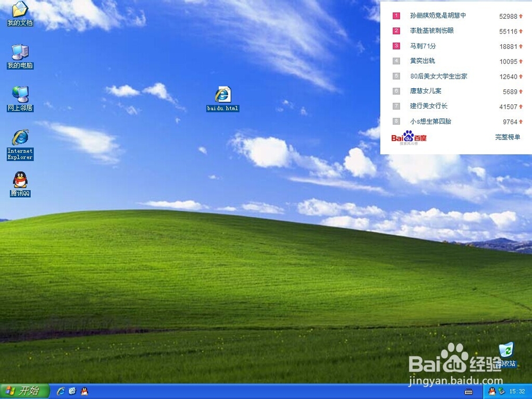Select the 回收站 recycle bin icon
The width and height of the screenshot is (532, 399).
click(x=506, y=355)
